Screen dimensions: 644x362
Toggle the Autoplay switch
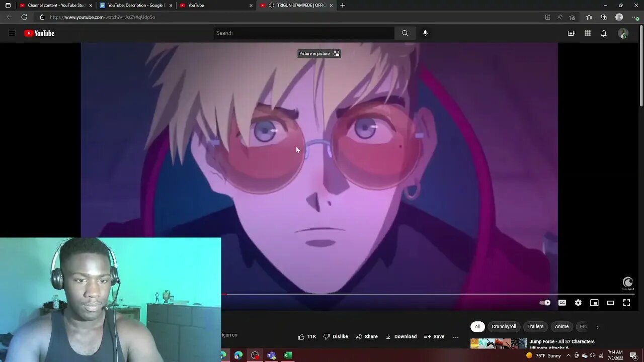tap(545, 303)
